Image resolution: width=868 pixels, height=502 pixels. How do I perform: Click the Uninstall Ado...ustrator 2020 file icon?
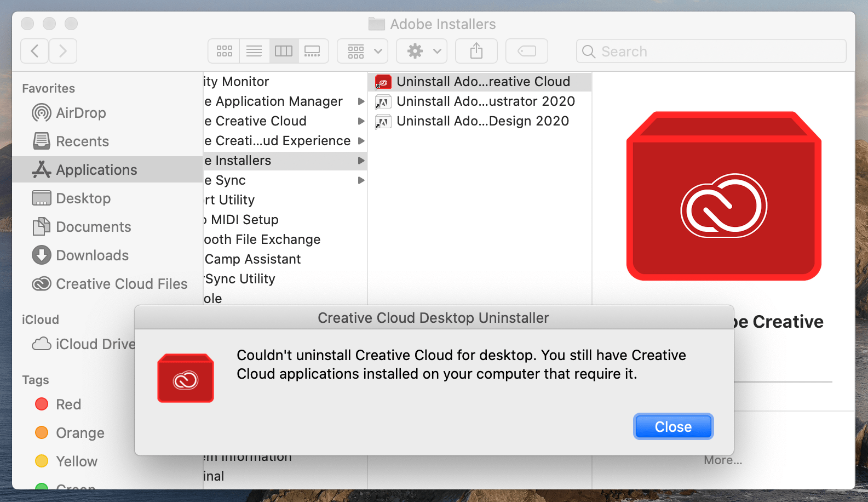(x=383, y=102)
